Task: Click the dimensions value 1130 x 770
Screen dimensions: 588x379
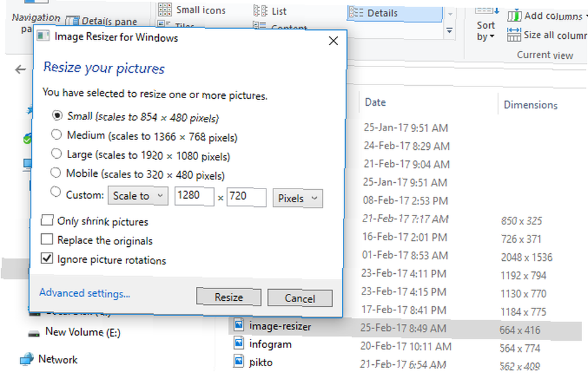Action: tap(523, 294)
